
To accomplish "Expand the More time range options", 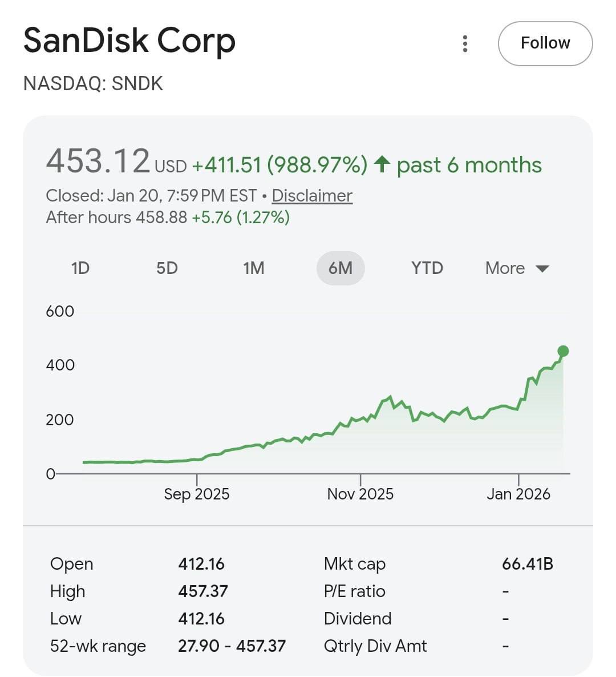I will pyautogui.click(x=516, y=268).
